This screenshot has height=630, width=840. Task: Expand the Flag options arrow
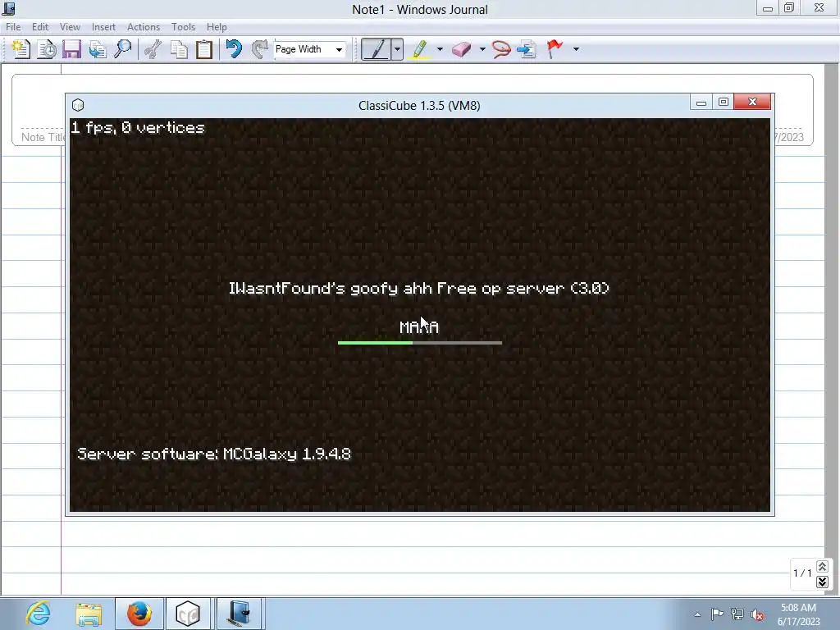pyautogui.click(x=576, y=49)
